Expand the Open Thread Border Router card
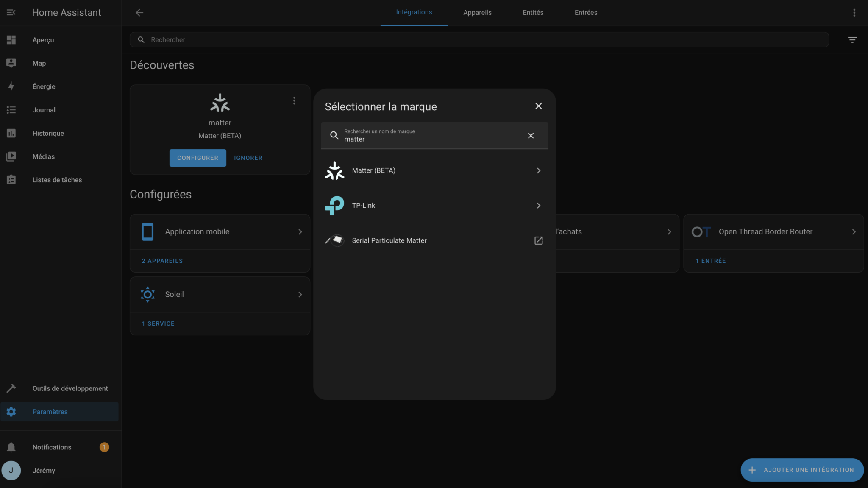 pos(854,231)
